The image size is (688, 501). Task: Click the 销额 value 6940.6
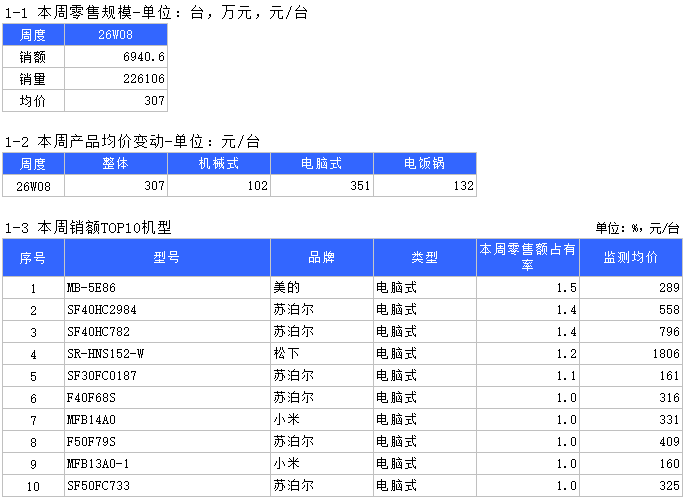pos(116,57)
